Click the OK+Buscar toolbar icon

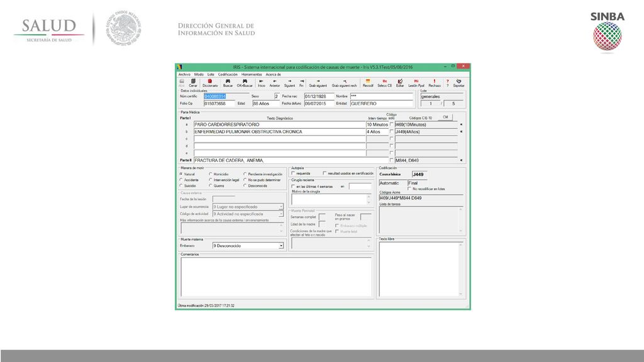pyautogui.click(x=245, y=81)
